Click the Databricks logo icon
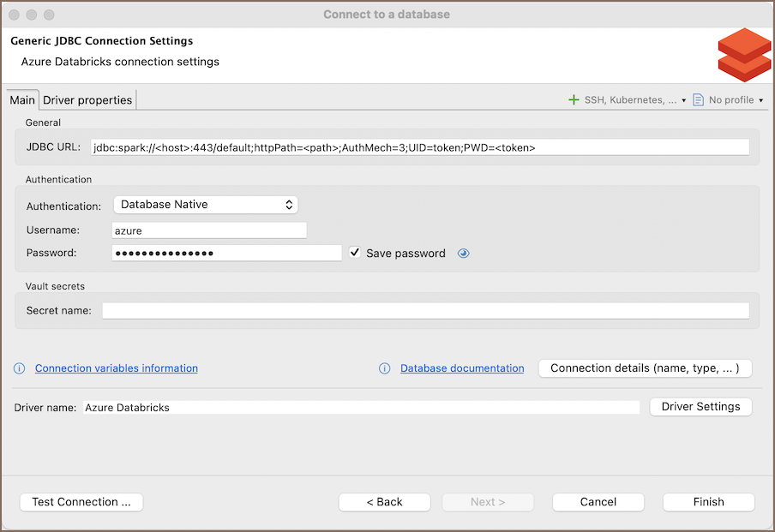This screenshot has width=775, height=532. [x=744, y=54]
